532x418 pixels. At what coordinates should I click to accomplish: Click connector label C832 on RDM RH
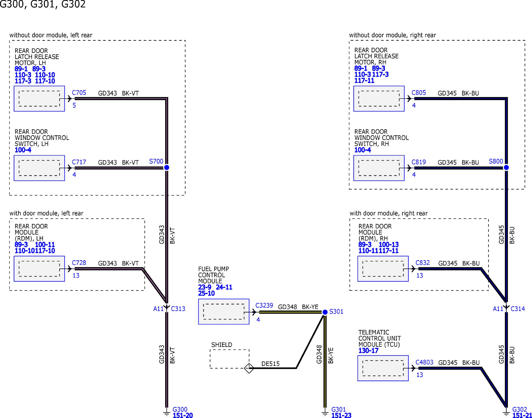click(423, 263)
